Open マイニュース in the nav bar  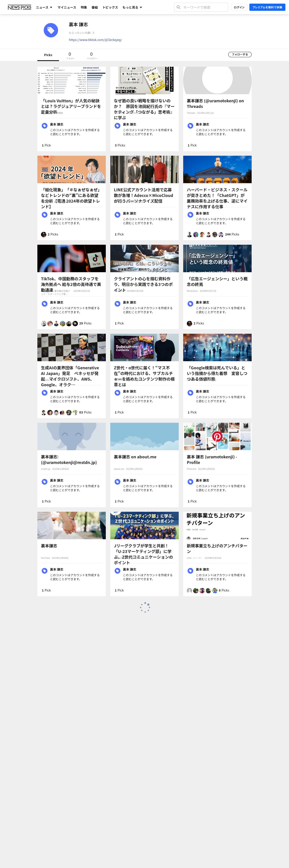click(67, 7)
